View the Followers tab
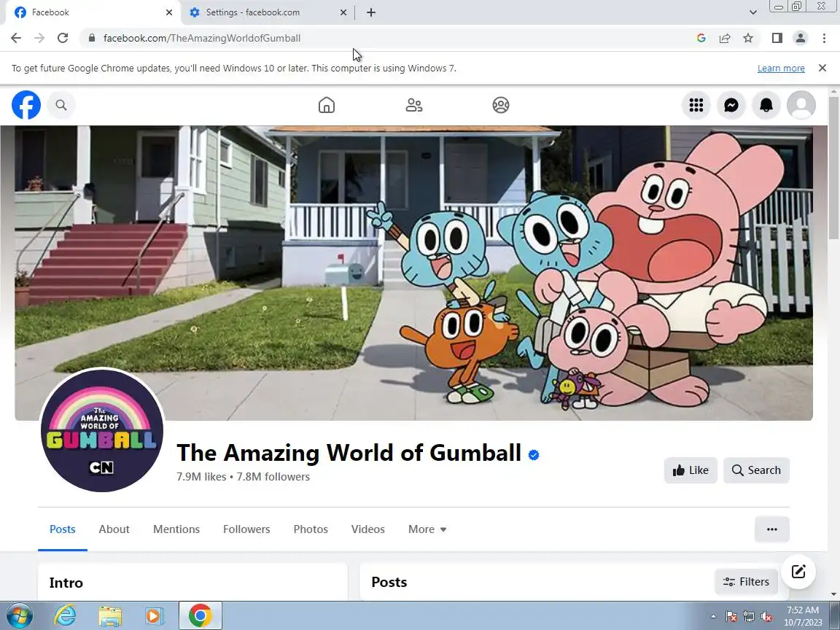840x630 pixels. (246, 529)
